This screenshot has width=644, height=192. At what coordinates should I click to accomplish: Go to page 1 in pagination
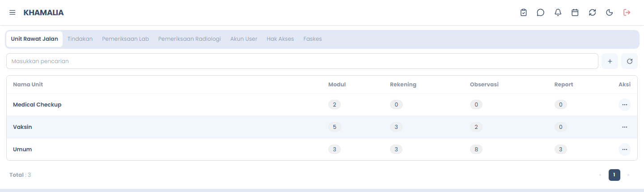coord(614,175)
